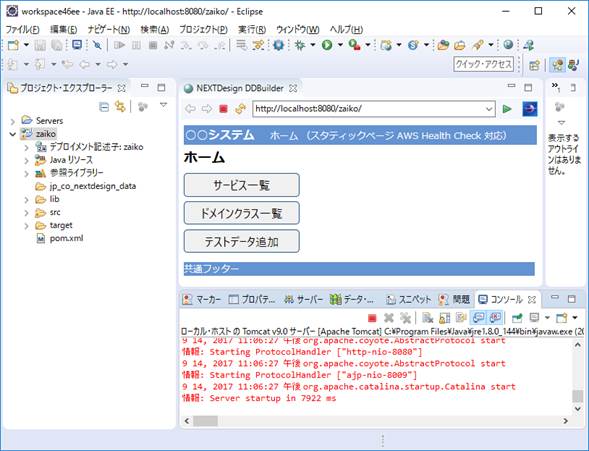
Task: Open the Project Explorer view menu triangle
Action: pyautogui.click(x=163, y=105)
